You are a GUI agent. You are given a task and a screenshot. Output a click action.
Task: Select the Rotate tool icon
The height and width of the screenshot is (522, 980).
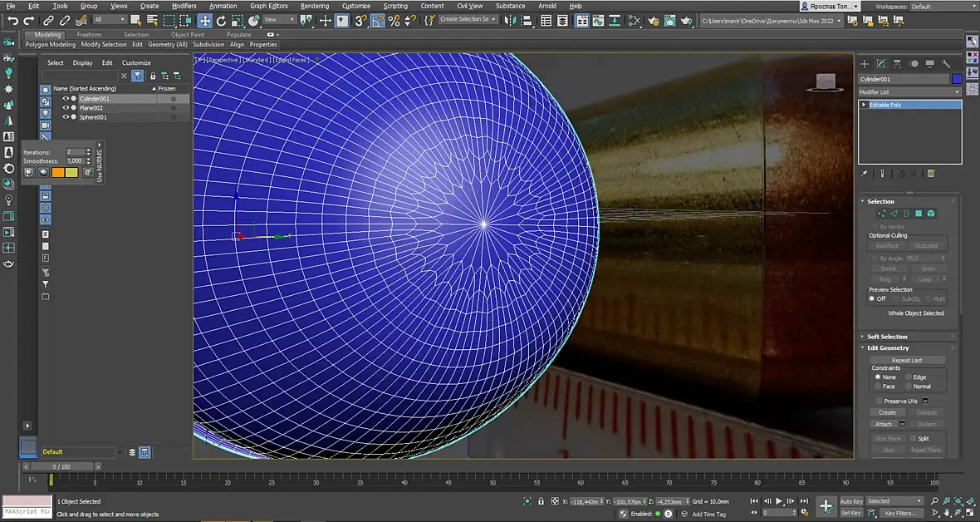point(221,21)
